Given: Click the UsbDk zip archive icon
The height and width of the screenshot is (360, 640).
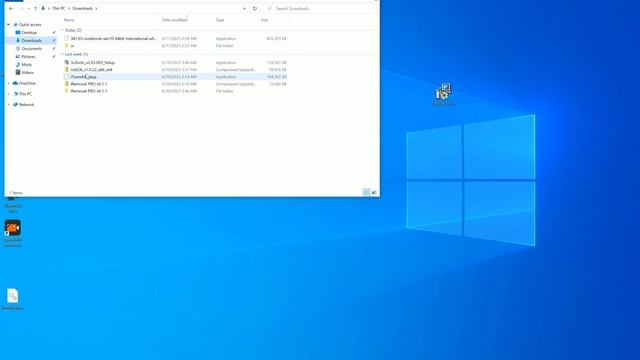Looking at the screenshot, I should tap(67, 70).
